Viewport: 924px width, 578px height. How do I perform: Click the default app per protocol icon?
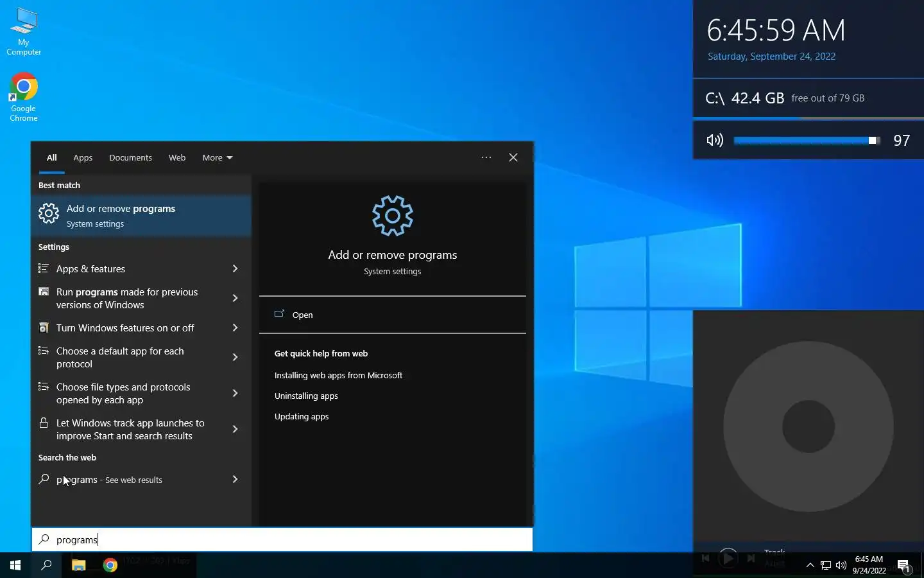click(x=44, y=351)
